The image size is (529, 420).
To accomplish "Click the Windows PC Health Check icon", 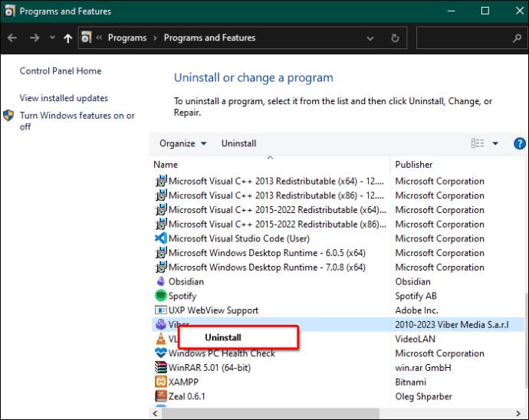I will coord(161,353).
